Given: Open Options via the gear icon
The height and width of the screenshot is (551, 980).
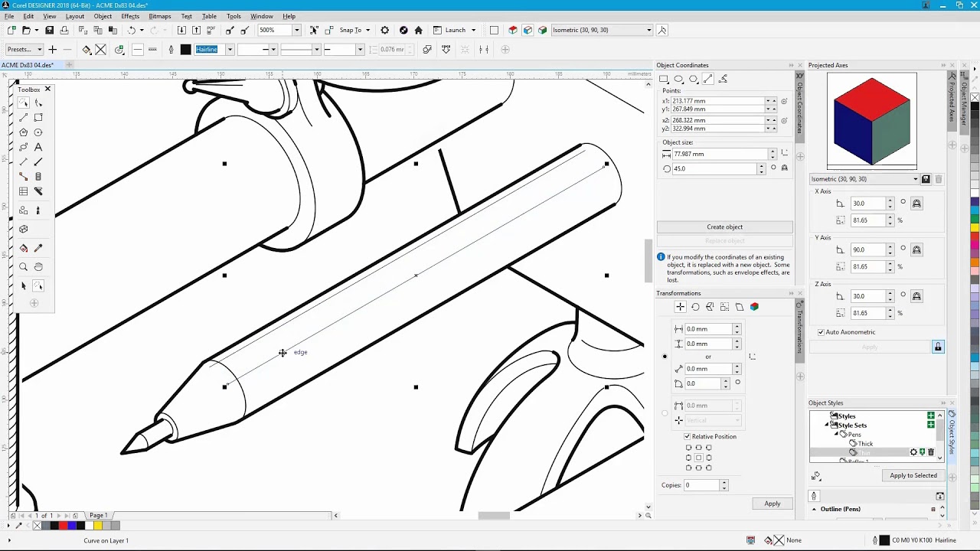Looking at the screenshot, I should coord(385,31).
